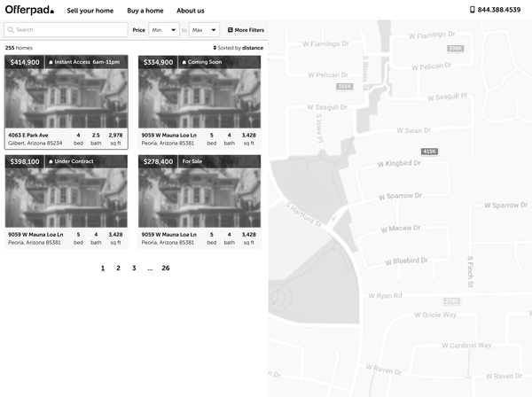Go to results page 3
532x397 pixels.
[x=134, y=268]
